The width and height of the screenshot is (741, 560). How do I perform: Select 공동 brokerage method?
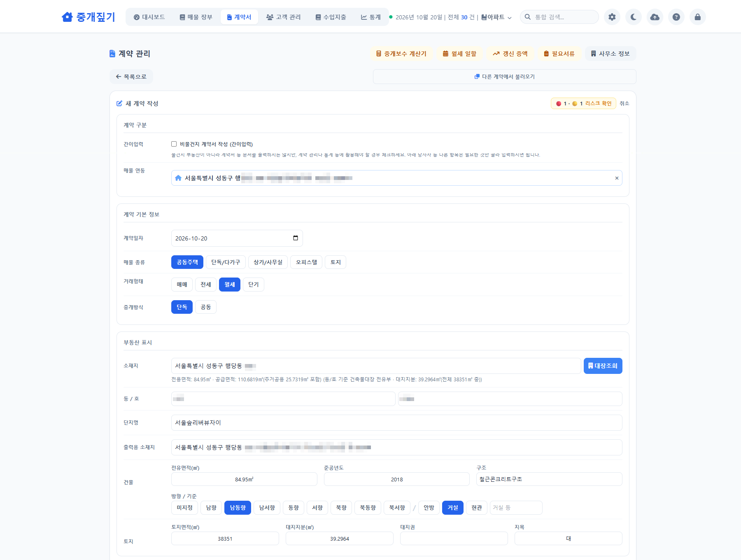(x=206, y=307)
